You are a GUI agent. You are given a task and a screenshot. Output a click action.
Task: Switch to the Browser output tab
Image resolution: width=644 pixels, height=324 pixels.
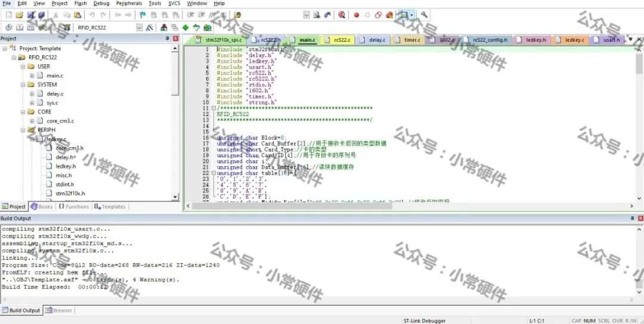(x=58, y=310)
